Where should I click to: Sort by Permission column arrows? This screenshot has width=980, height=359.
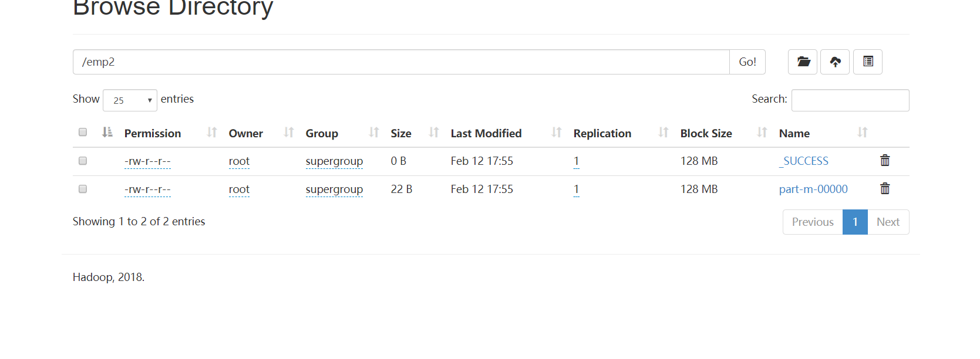point(212,133)
